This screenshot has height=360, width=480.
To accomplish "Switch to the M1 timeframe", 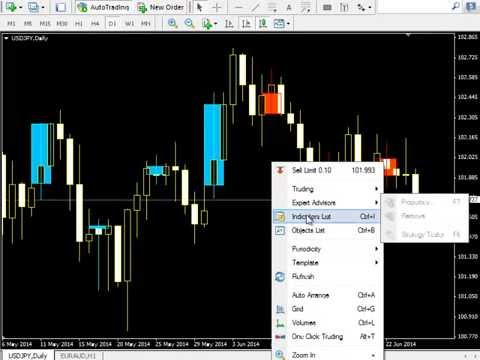I will [x=11, y=23].
